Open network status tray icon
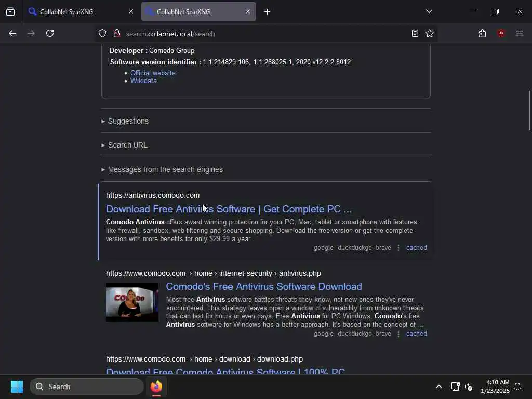This screenshot has width=532, height=399. pos(455,387)
